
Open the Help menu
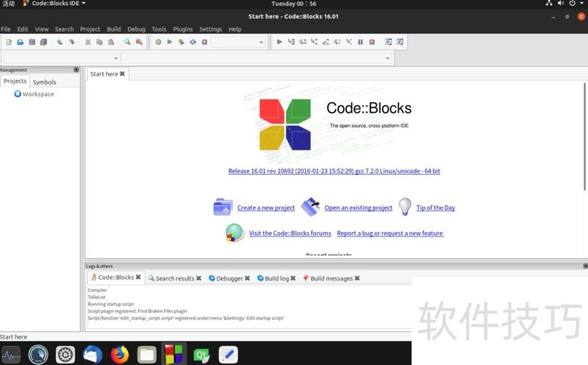click(234, 29)
